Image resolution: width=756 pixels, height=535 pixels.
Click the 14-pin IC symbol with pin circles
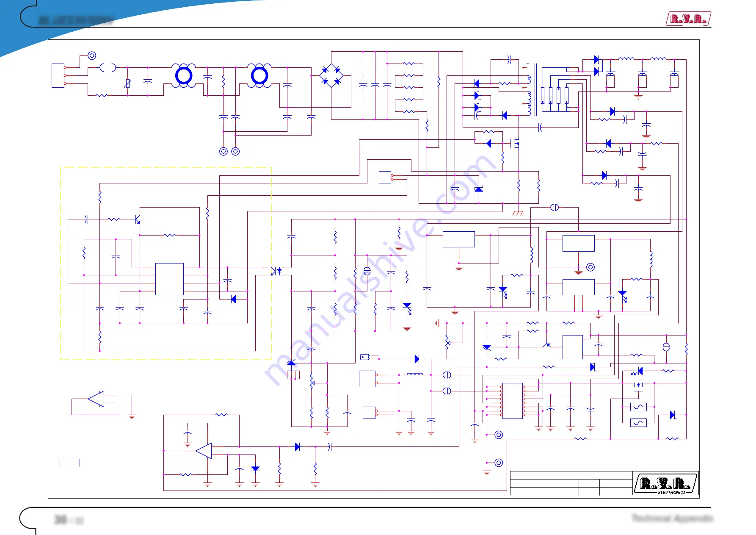coord(513,401)
